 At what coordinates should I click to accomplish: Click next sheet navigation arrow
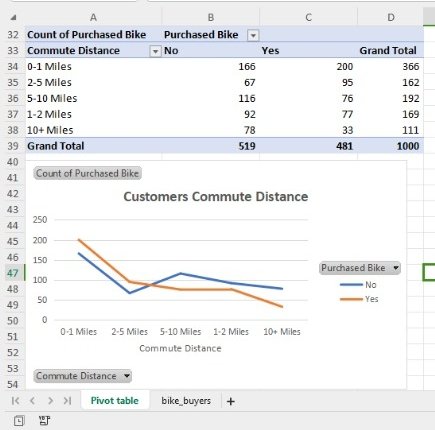tap(50, 401)
